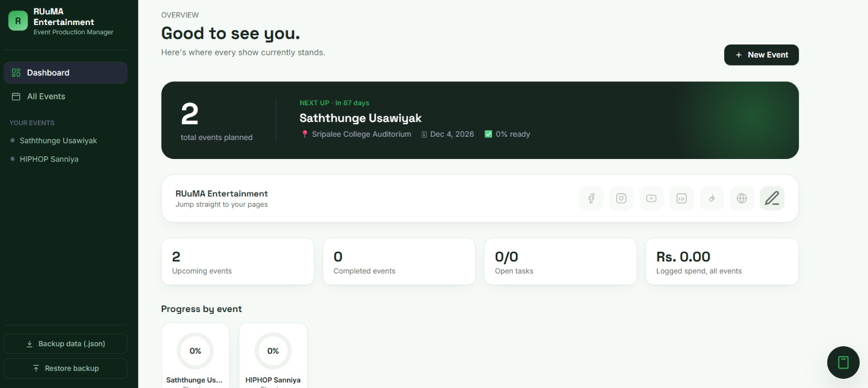This screenshot has width=868, height=388.
Task: Click the 'NEXT UP · In 87 days' label
Action: click(334, 103)
